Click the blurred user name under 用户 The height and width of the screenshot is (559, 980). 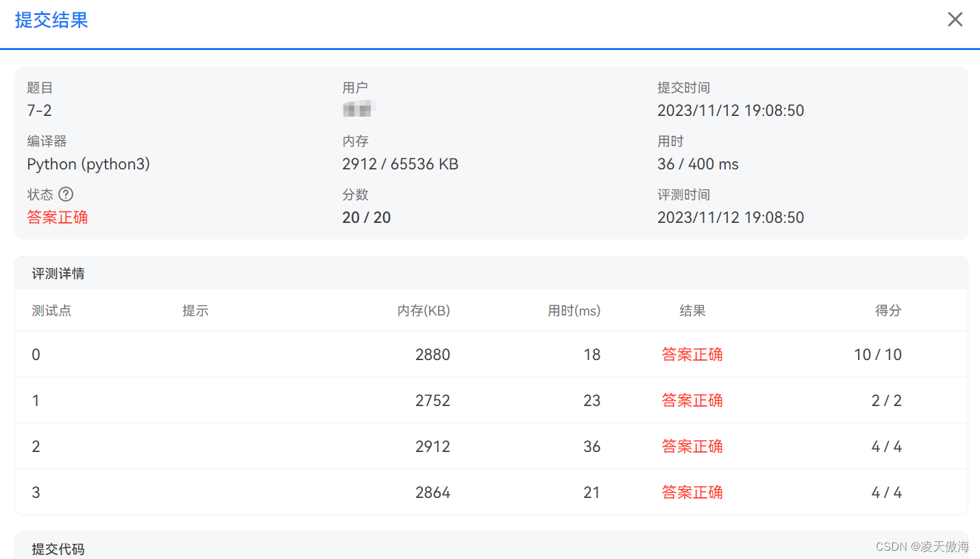point(360,108)
